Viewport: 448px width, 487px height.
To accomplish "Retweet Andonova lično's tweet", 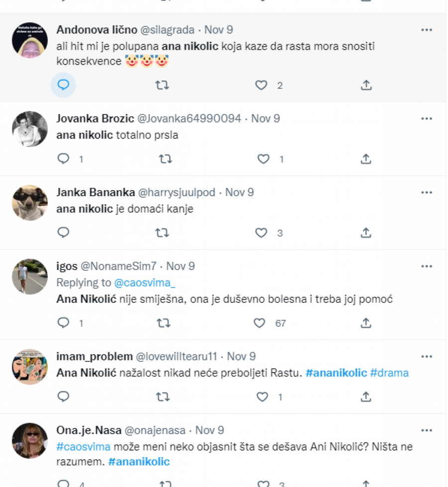I will coord(162,85).
